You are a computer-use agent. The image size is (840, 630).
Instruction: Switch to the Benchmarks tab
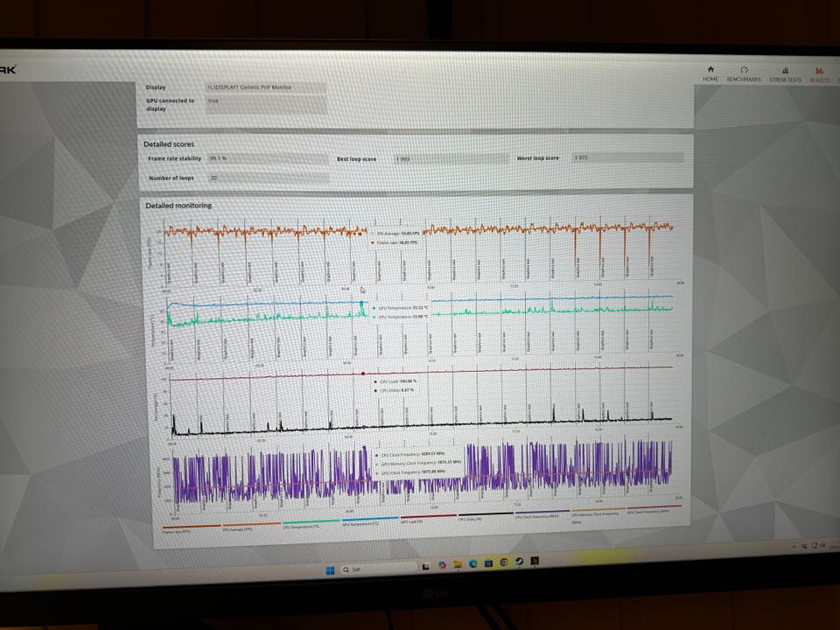[x=744, y=74]
